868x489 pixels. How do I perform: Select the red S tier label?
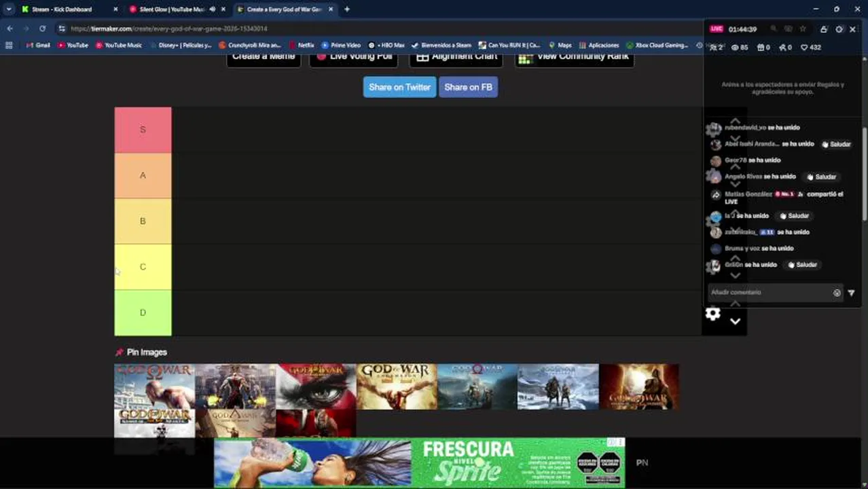point(143,130)
